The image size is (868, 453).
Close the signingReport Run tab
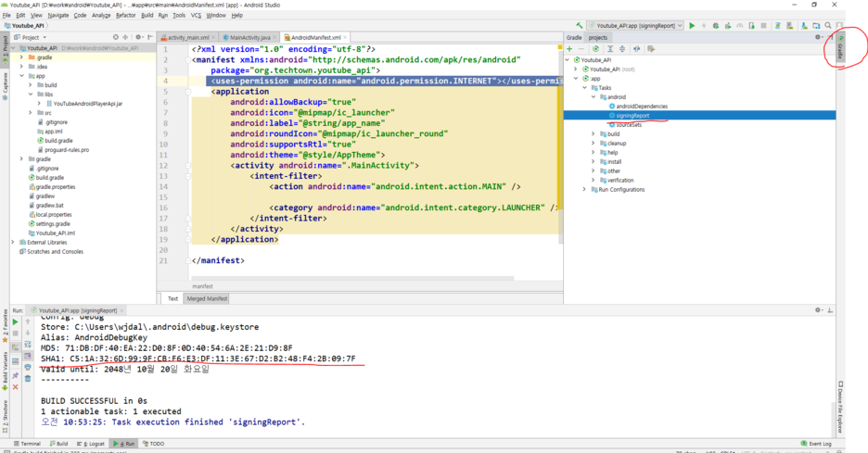[x=122, y=311]
